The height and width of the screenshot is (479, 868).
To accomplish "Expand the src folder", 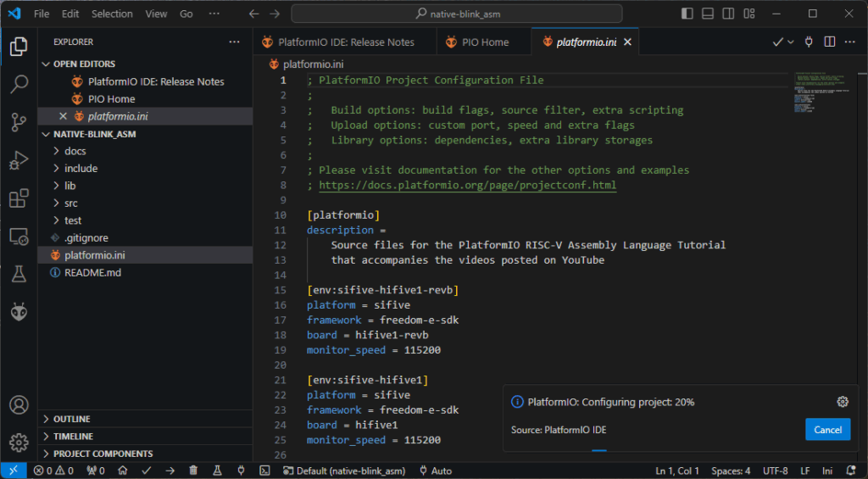I will point(71,203).
